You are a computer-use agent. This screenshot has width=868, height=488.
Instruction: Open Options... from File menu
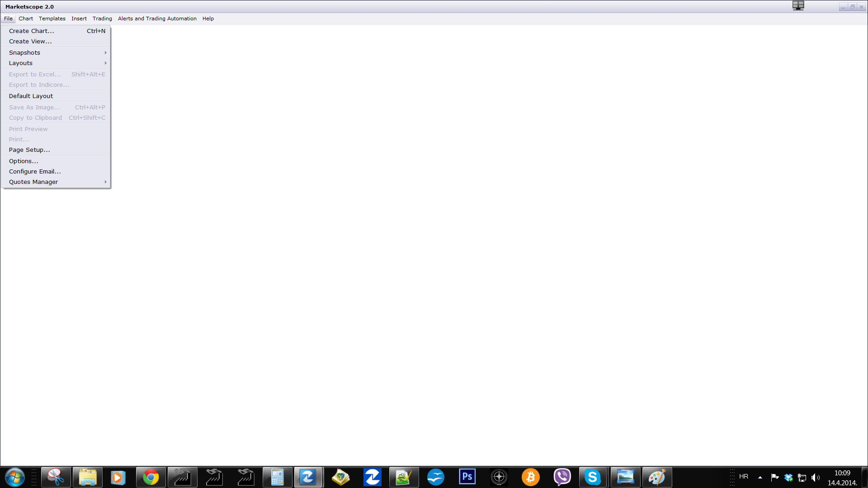[x=56, y=161]
